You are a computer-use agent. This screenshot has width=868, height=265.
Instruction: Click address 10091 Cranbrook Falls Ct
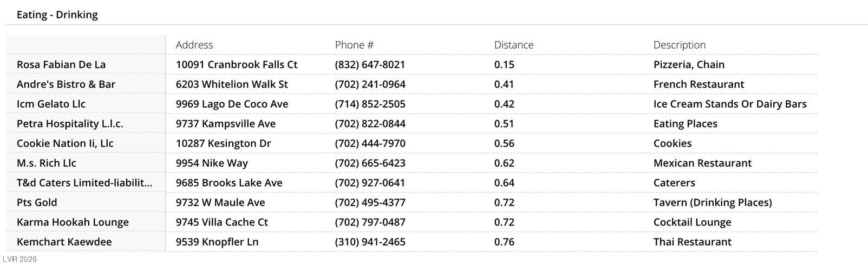pos(237,64)
